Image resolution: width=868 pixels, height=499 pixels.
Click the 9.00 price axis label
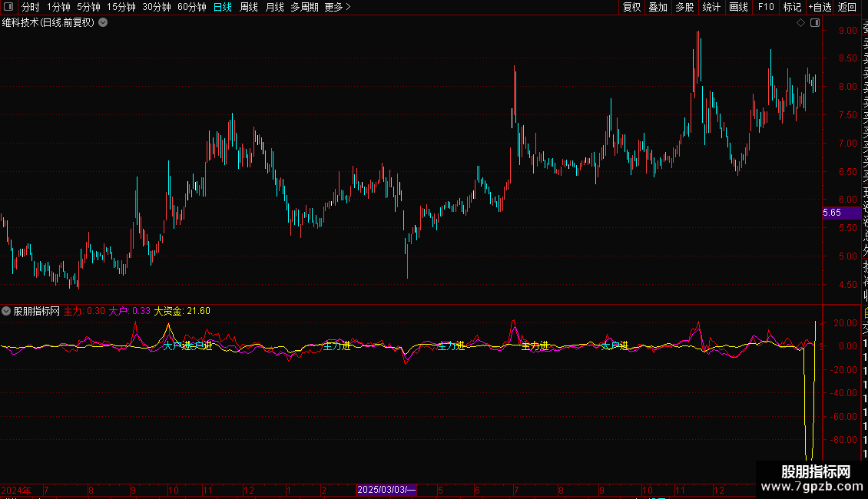coord(848,31)
